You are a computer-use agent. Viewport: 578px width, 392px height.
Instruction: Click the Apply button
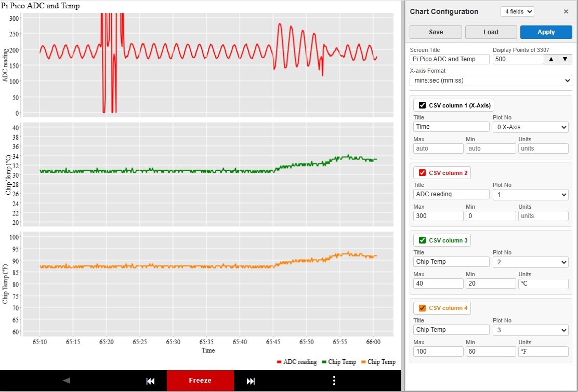[x=546, y=32]
